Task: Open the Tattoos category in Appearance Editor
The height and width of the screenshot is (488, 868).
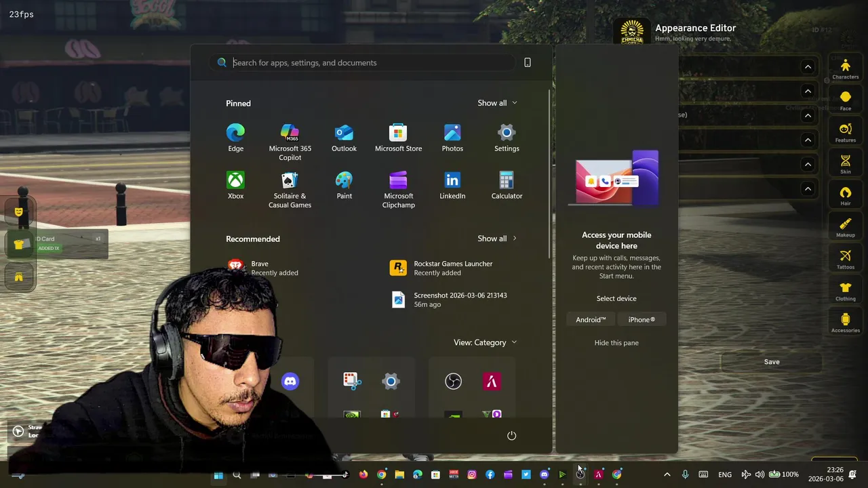Action: click(845, 259)
